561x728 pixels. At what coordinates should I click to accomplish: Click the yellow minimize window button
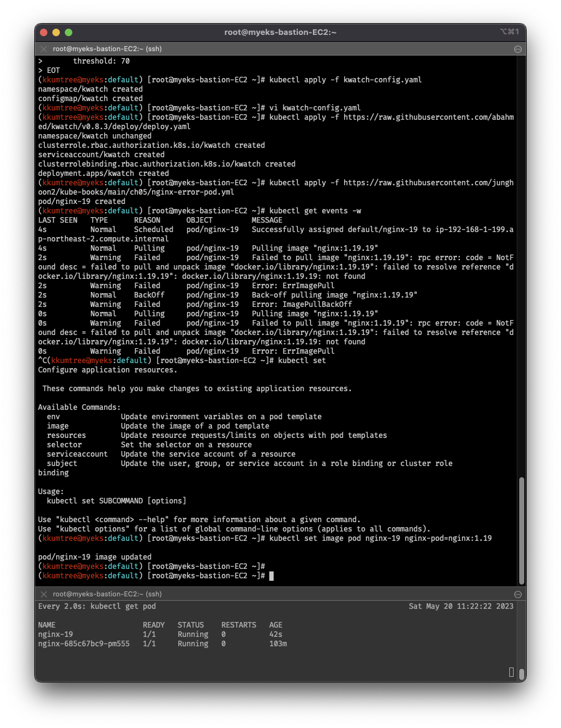coord(56,32)
